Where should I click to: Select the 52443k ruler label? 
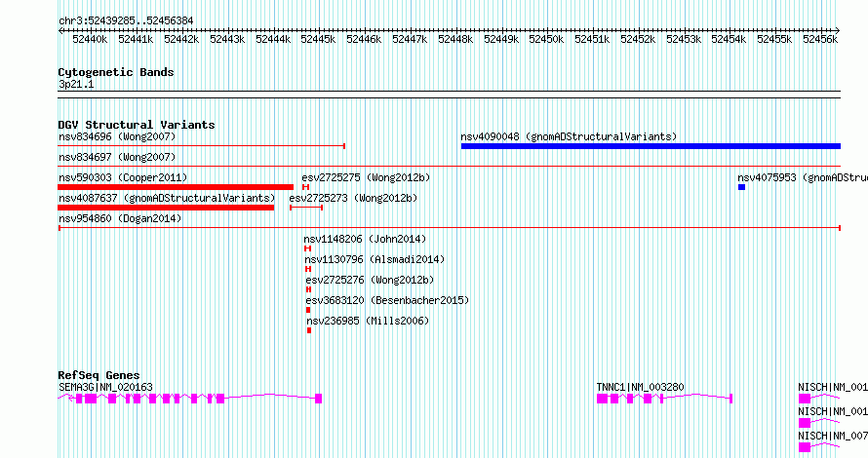click(227, 39)
